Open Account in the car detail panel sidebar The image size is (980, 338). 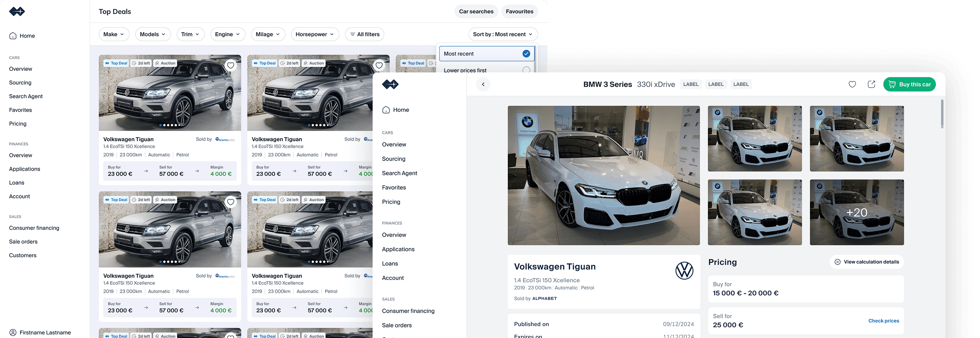pos(393,278)
